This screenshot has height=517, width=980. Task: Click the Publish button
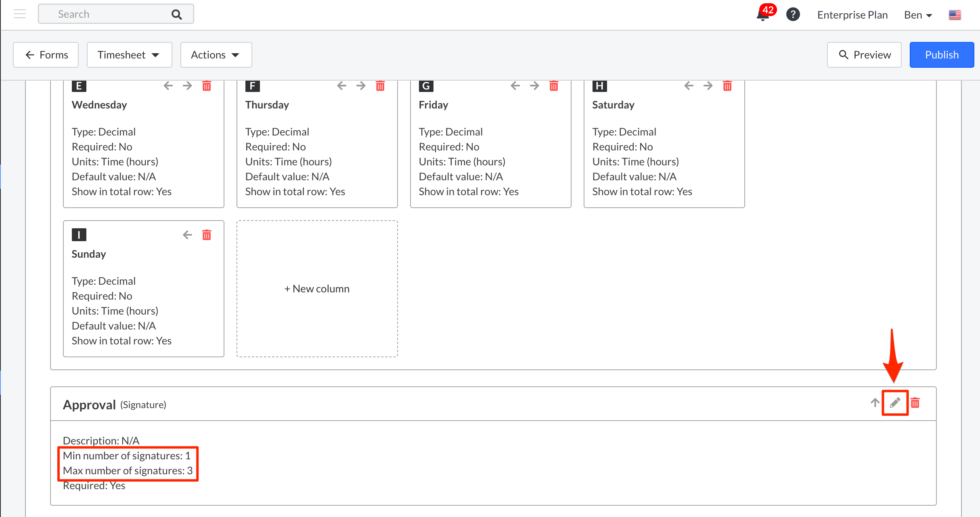941,55
